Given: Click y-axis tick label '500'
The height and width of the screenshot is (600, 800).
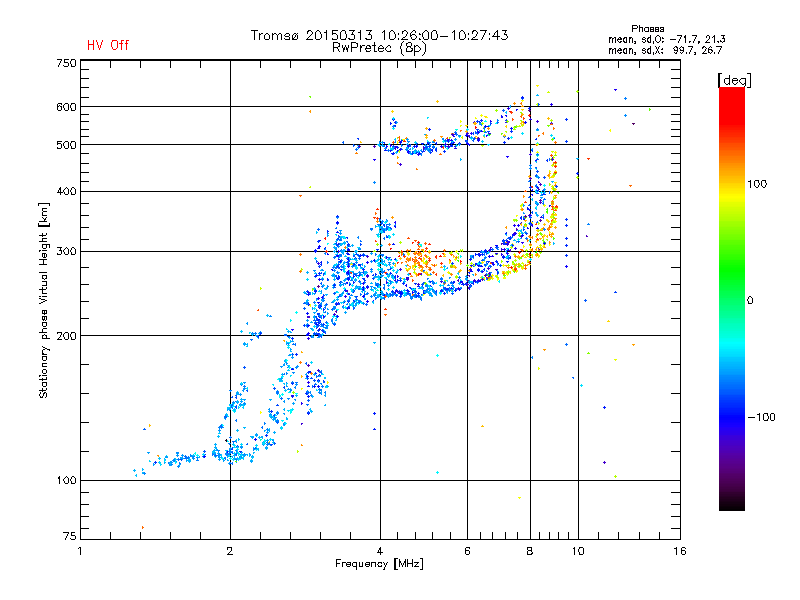Looking at the screenshot, I should pyautogui.click(x=66, y=145).
